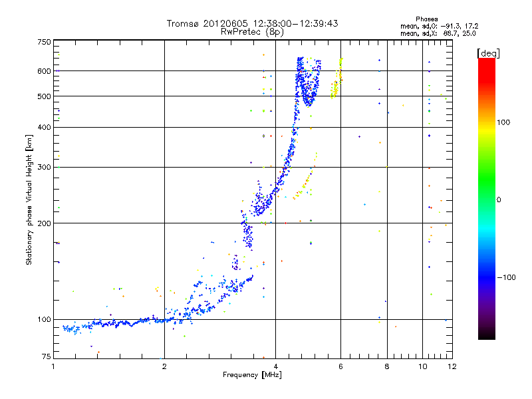This screenshot has width=532, height=399.
Task: Click the x-axis tick label '10'
Action: pyautogui.click(x=422, y=366)
